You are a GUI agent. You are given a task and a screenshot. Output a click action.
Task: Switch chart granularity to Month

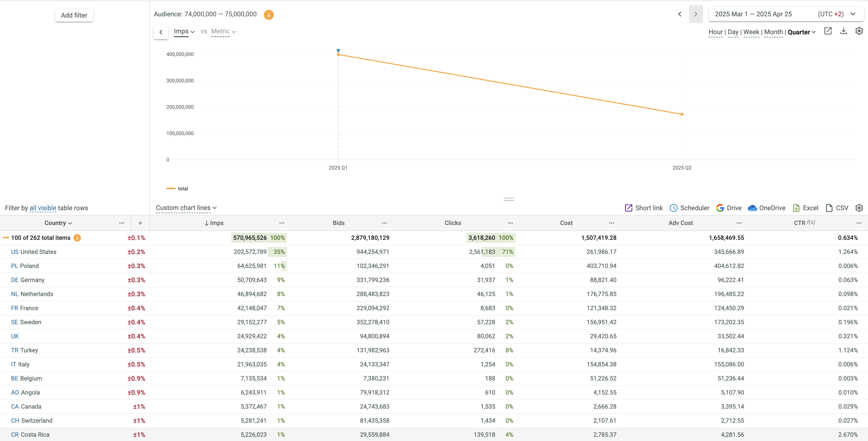point(773,32)
